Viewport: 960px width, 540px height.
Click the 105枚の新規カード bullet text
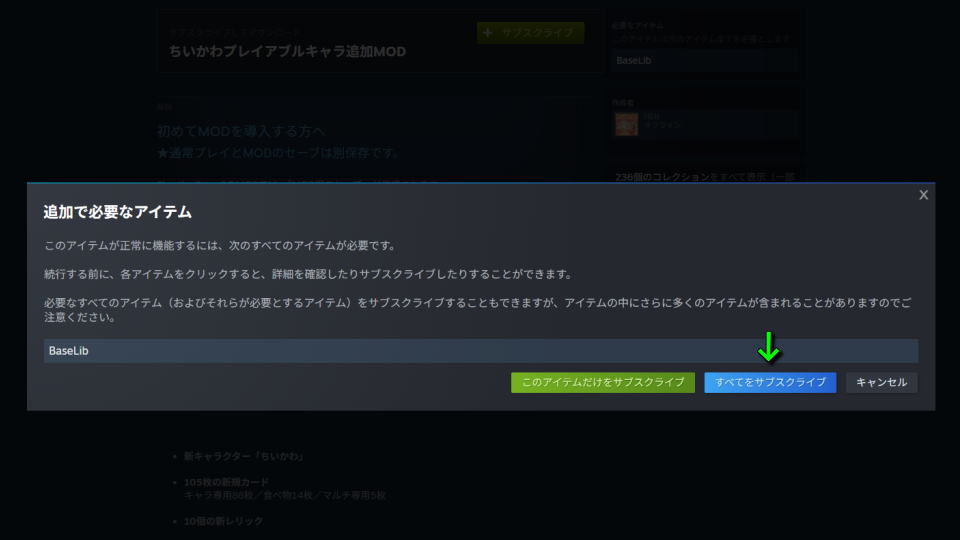tap(226, 482)
